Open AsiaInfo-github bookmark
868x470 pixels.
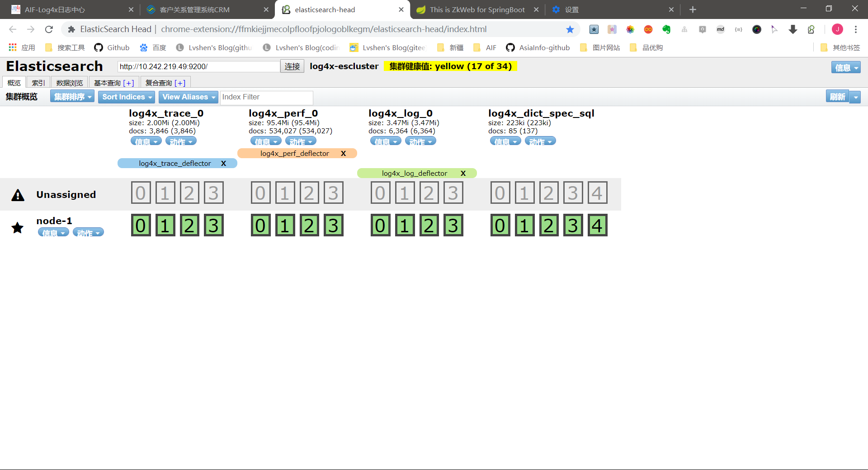point(538,47)
